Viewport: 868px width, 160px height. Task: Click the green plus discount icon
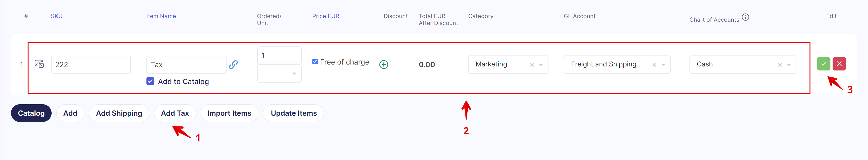(383, 65)
